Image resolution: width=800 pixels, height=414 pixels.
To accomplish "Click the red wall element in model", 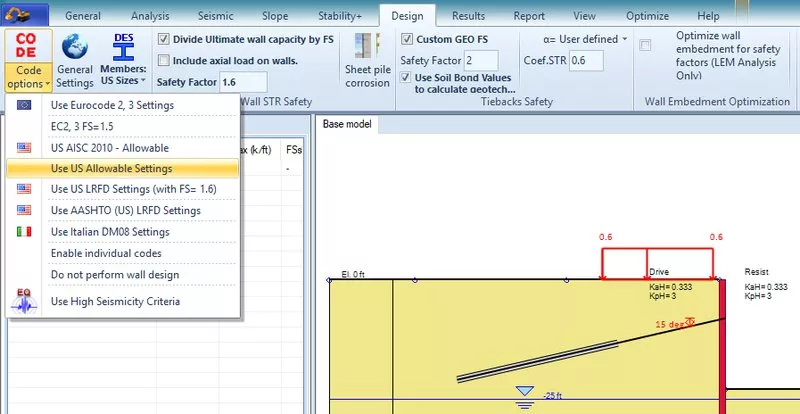I will (722, 347).
